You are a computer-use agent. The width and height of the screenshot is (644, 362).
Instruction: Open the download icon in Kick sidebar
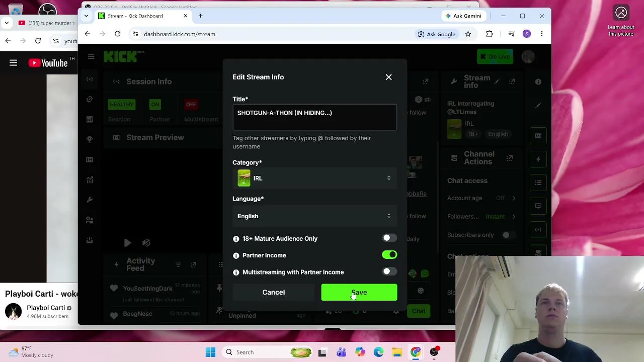(x=90, y=240)
